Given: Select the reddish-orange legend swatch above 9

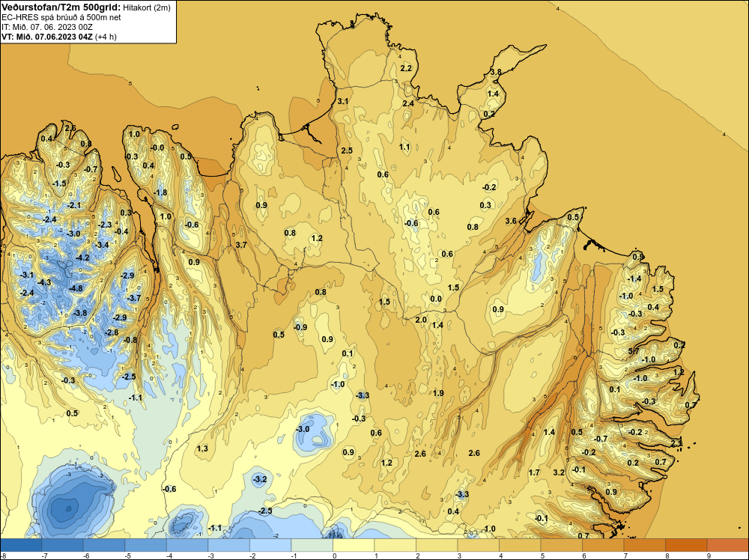Looking at the screenshot, I should click(x=727, y=545).
